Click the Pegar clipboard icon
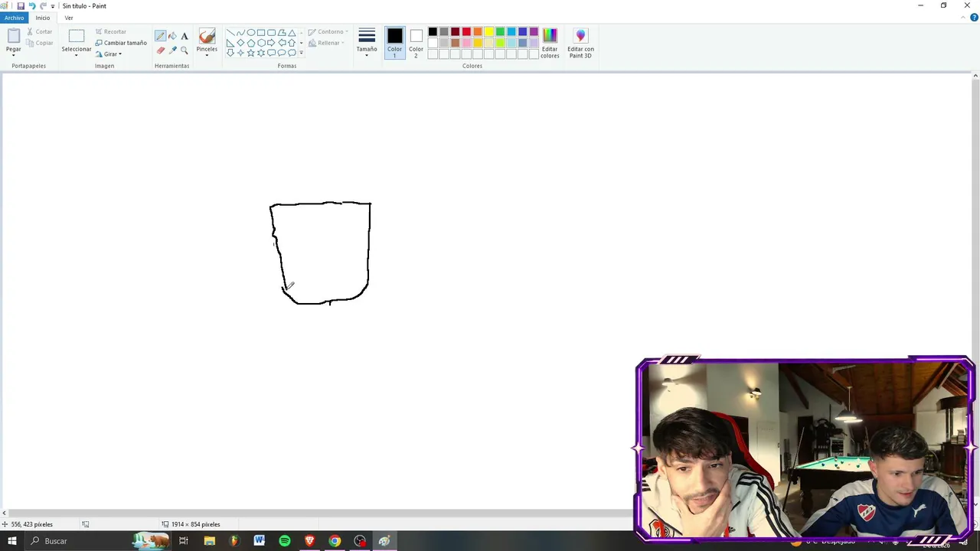 point(14,36)
